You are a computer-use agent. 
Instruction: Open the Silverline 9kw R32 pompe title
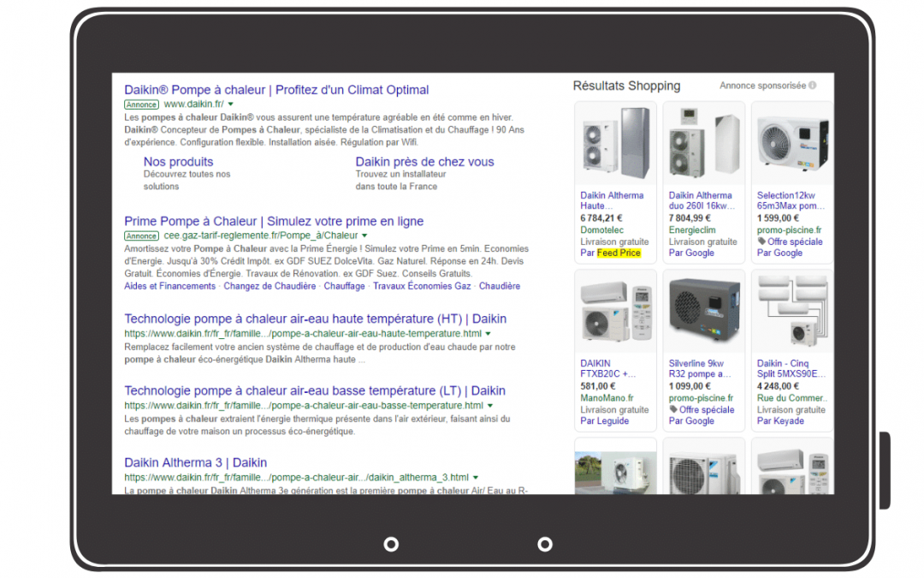click(700, 368)
